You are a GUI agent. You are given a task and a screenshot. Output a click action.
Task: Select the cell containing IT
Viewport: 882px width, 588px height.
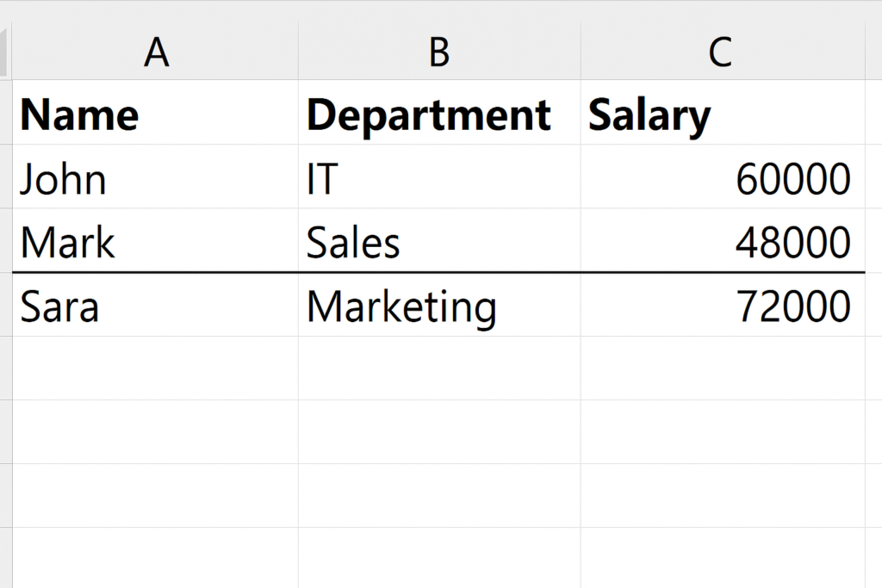click(439, 176)
